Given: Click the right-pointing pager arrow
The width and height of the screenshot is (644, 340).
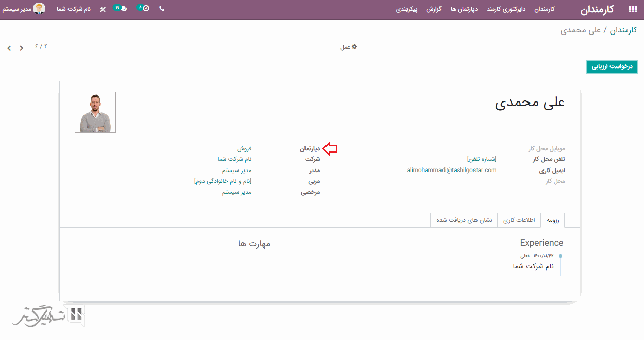Looking at the screenshot, I should 22,48.
